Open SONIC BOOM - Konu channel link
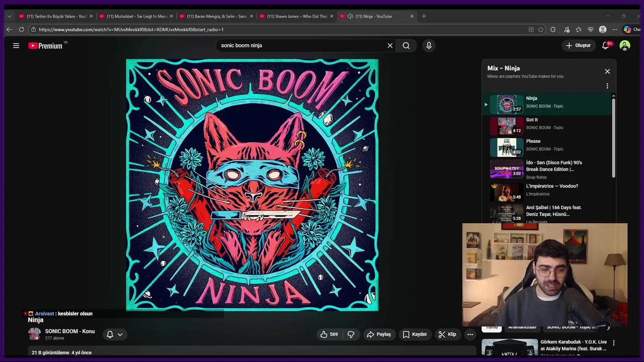Viewport: 644px width, 362px height. tap(70, 331)
